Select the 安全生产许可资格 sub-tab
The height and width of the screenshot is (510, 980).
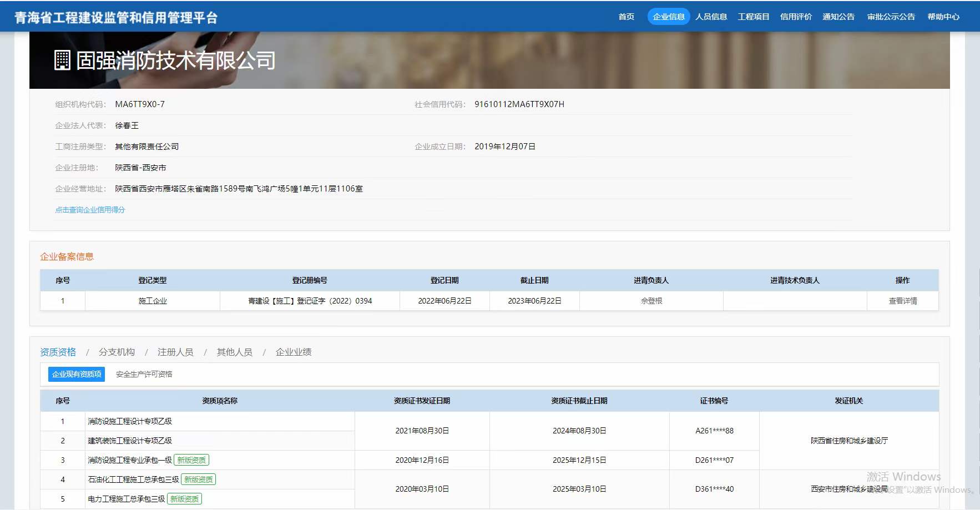tap(144, 374)
